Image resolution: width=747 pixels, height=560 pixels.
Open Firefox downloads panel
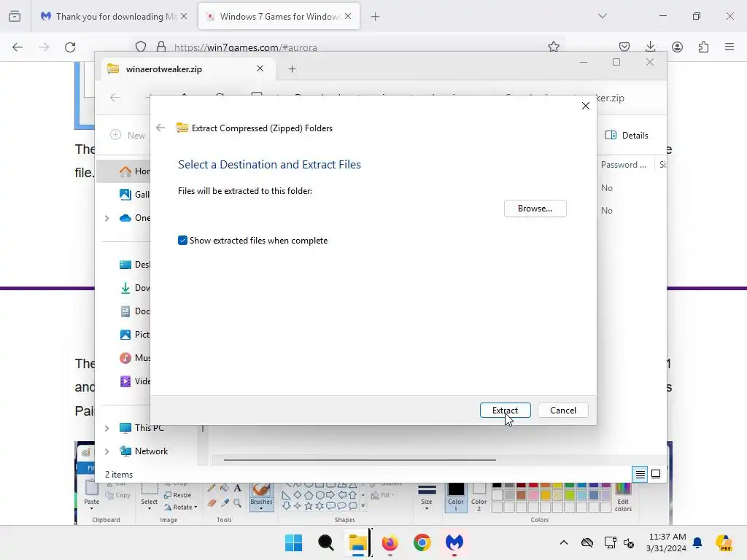(x=650, y=47)
